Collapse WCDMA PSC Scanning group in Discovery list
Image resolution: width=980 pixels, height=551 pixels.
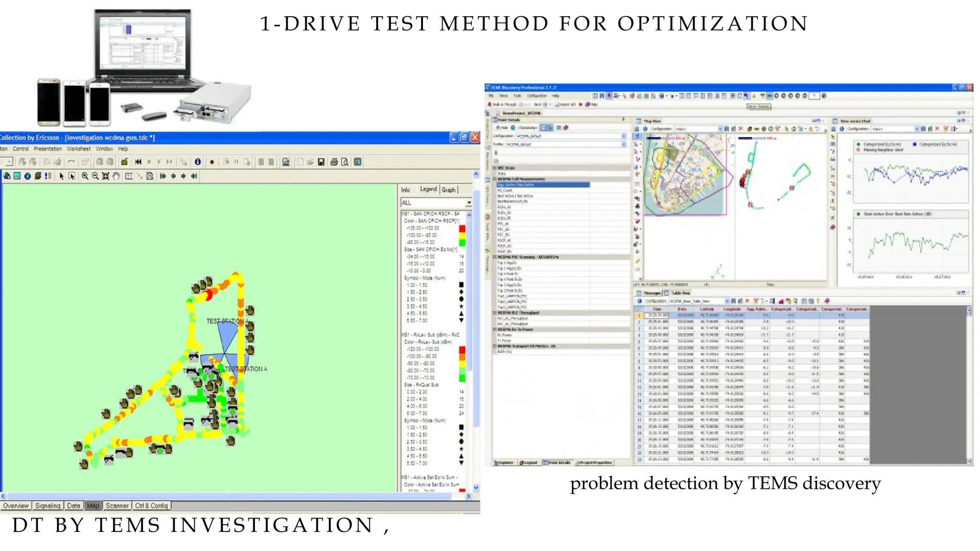[x=495, y=257]
